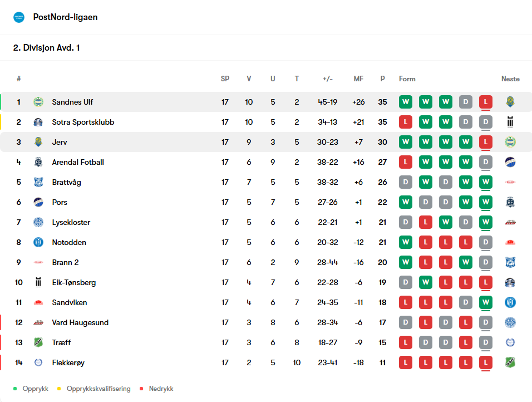
Task: Open the Lysekloster team page
Action: click(x=71, y=222)
